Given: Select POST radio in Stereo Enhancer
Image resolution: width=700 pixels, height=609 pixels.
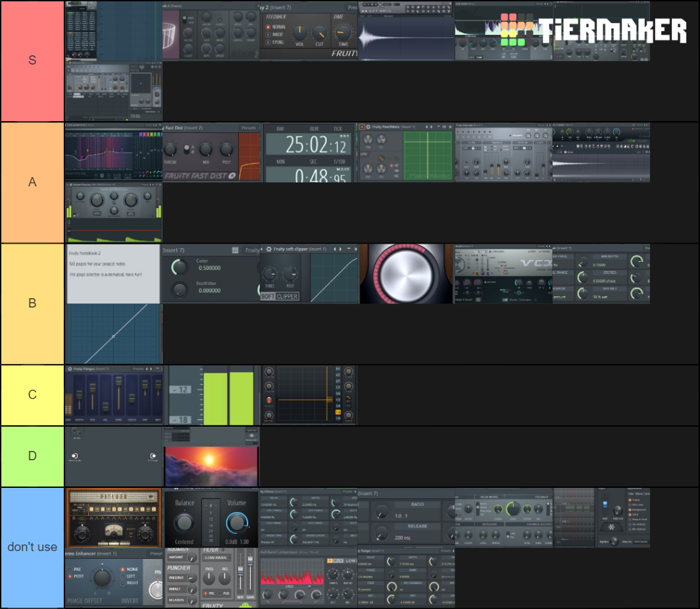Looking at the screenshot, I should [x=70, y=576].
